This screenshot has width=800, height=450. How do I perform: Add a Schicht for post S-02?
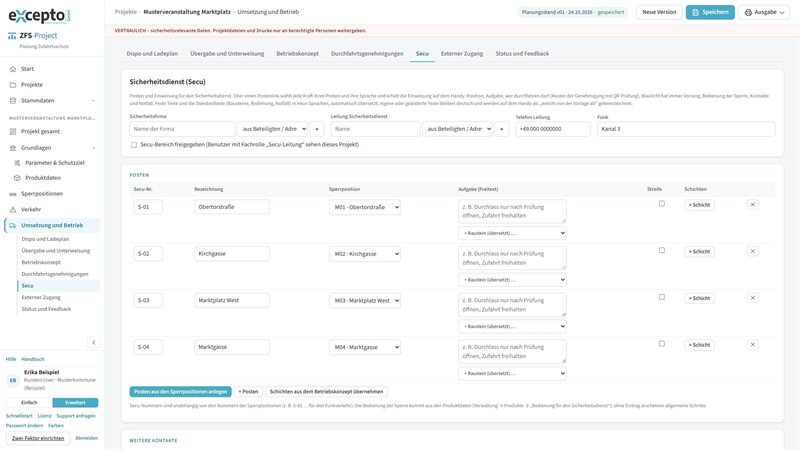pos(699,252)
